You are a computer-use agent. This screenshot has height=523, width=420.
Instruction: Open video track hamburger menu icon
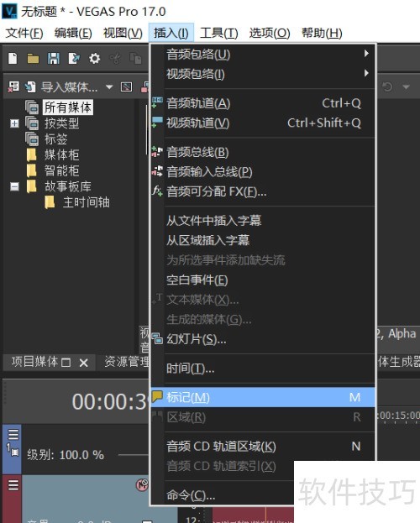13,435
